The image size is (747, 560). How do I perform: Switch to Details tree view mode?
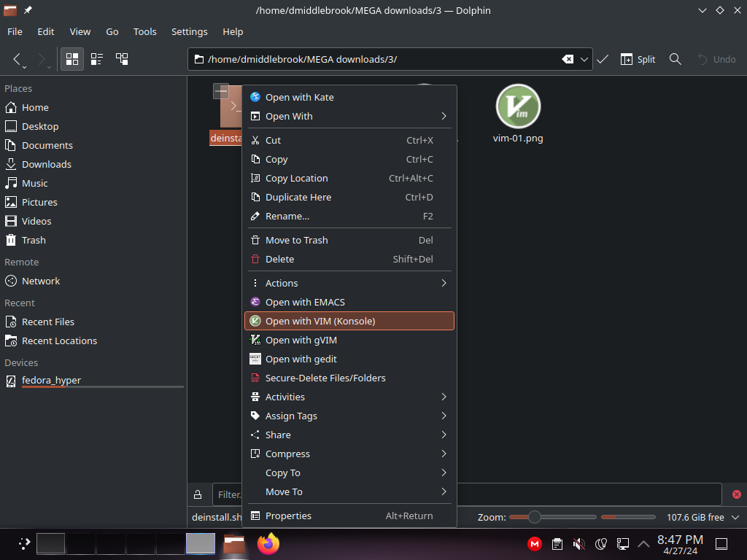point(122,59)
